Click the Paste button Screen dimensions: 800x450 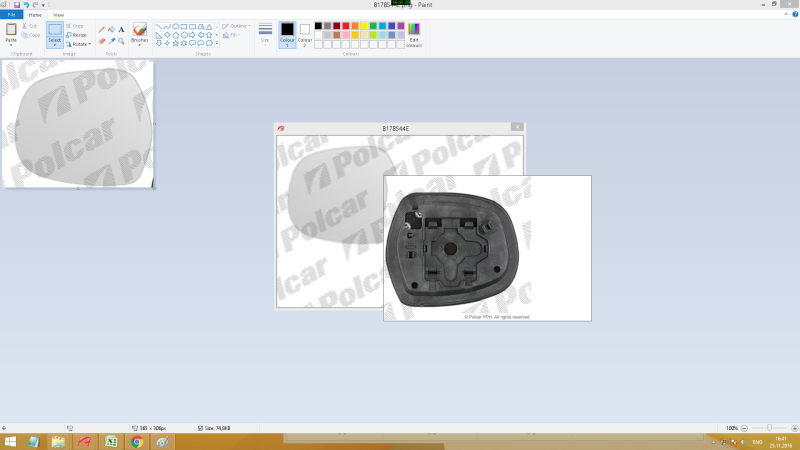[11, 35]
